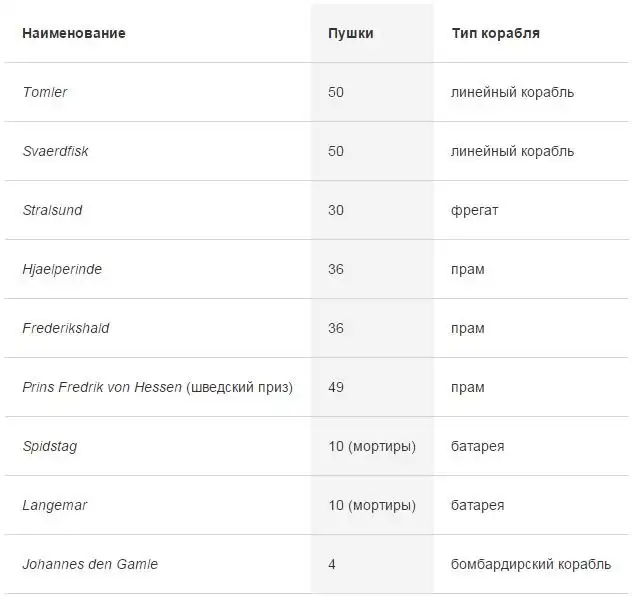Click батарея type in Langemar row
This screenshot has width=632, height=596.
pos(477,505)
